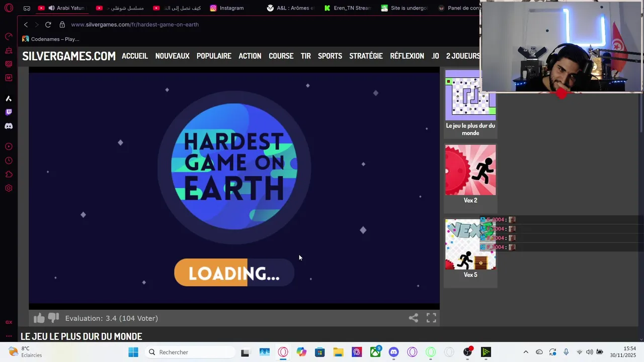Switch to the Arabi Yatun YouTube tab
The height and width of the screenshot is (362, 644).
63,8
